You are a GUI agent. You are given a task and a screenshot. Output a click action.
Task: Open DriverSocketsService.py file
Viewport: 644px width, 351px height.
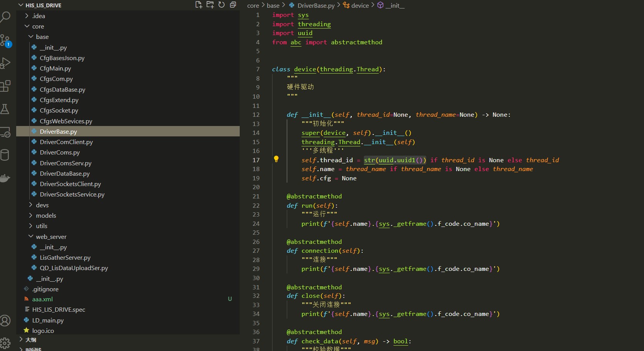pyautogui.click(x=72, y=194)
